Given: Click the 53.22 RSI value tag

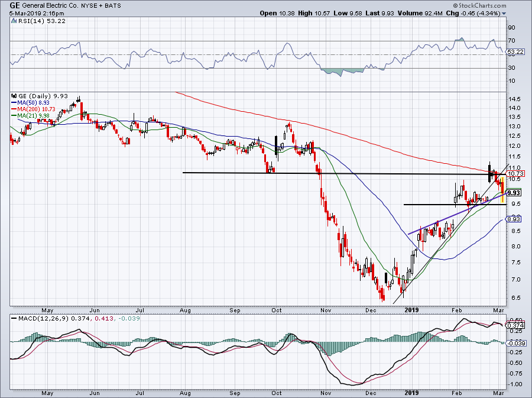Looking at the screenshot, I should pos(515,52).
